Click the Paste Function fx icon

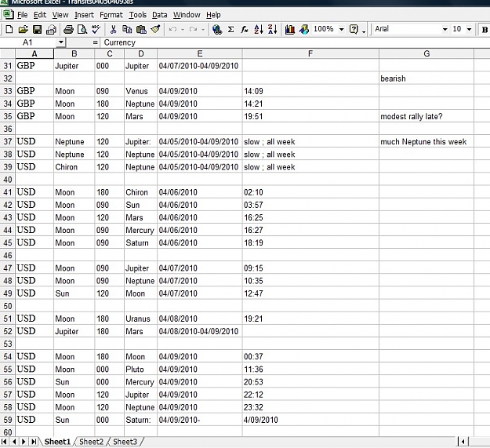(x=245, y=29)
